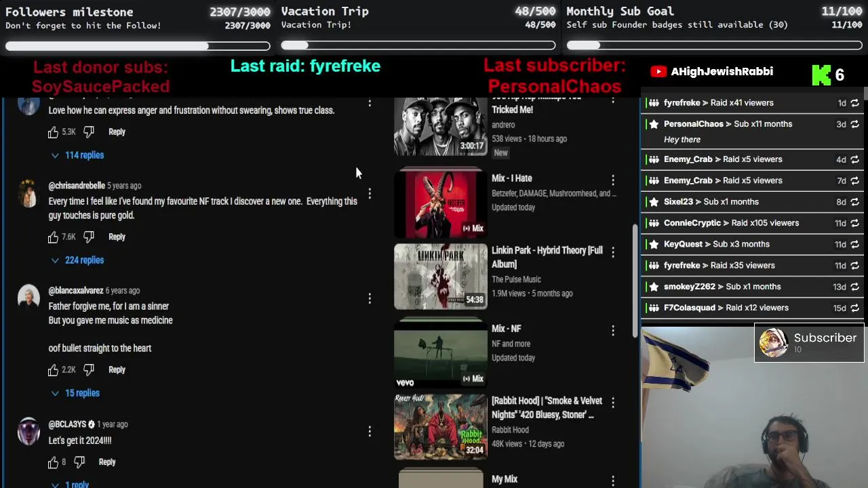Select the fyrefreke Raid x35 viewers row

tap(752, 266)
